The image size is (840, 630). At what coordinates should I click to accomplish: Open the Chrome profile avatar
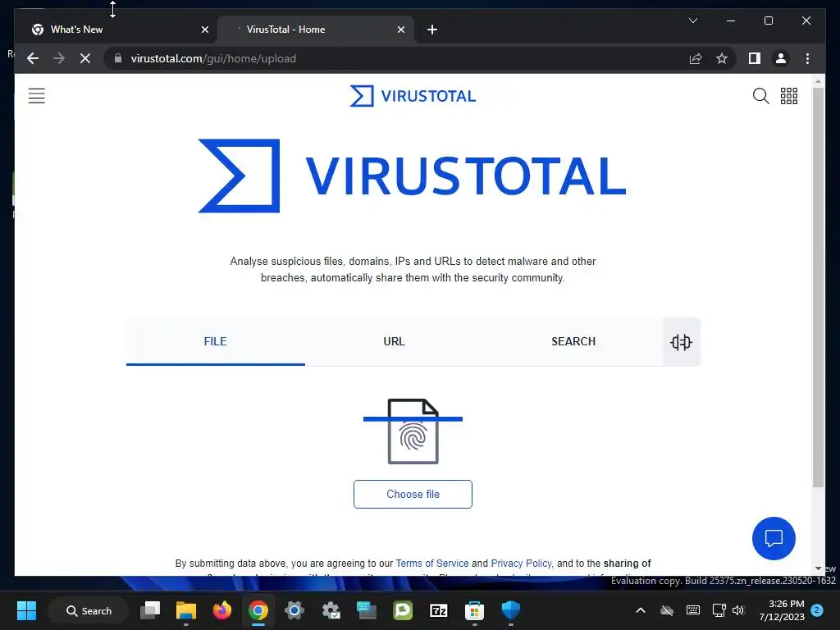pyautogui.click(x=781, y=58)
